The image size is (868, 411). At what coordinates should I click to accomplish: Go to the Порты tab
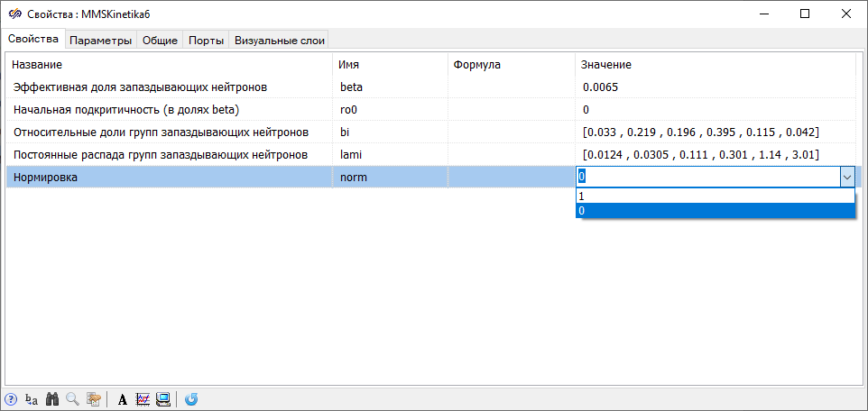click(x=207, y=40)
